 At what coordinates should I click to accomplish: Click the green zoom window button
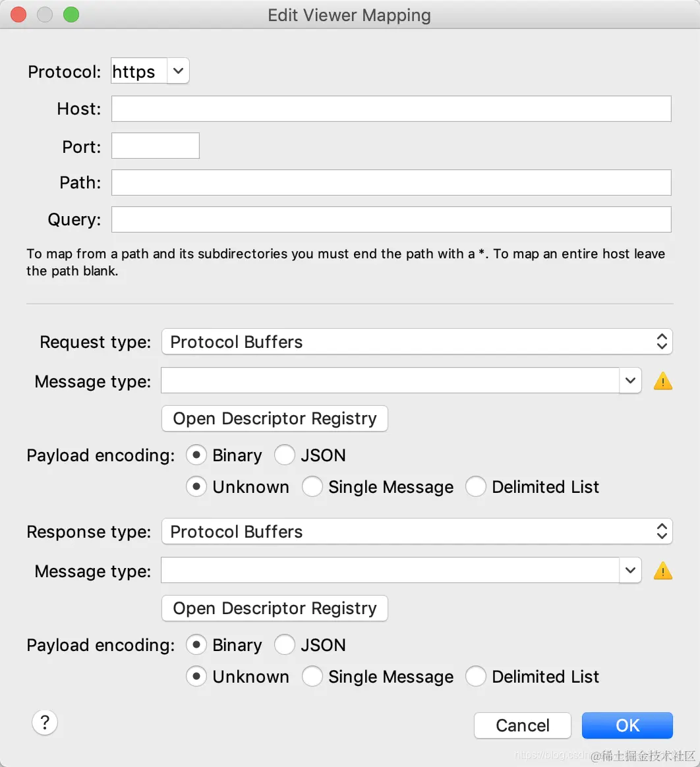tap(71, 14)
